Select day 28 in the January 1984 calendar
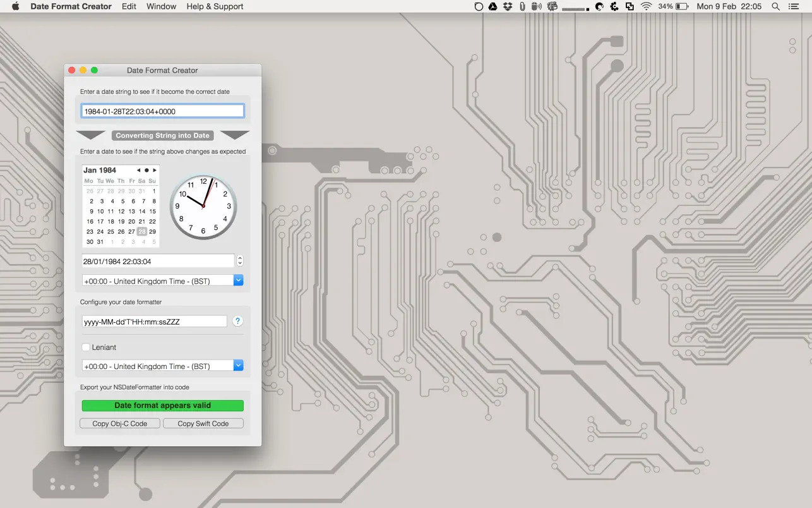The width and height of the screenshot is (812, 508). pos(142,231)
